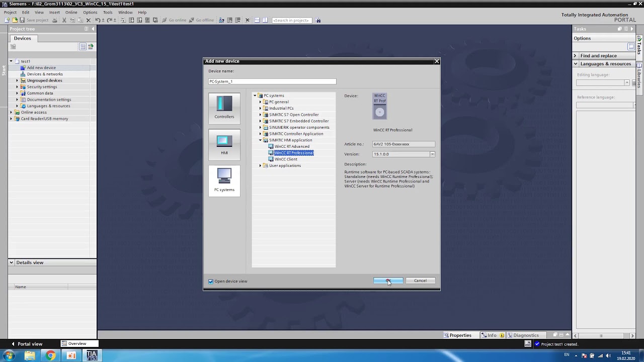Select WinCC RT Advanced in device list
The width and height of the screenshot is (644, 362).
[292, 146]
